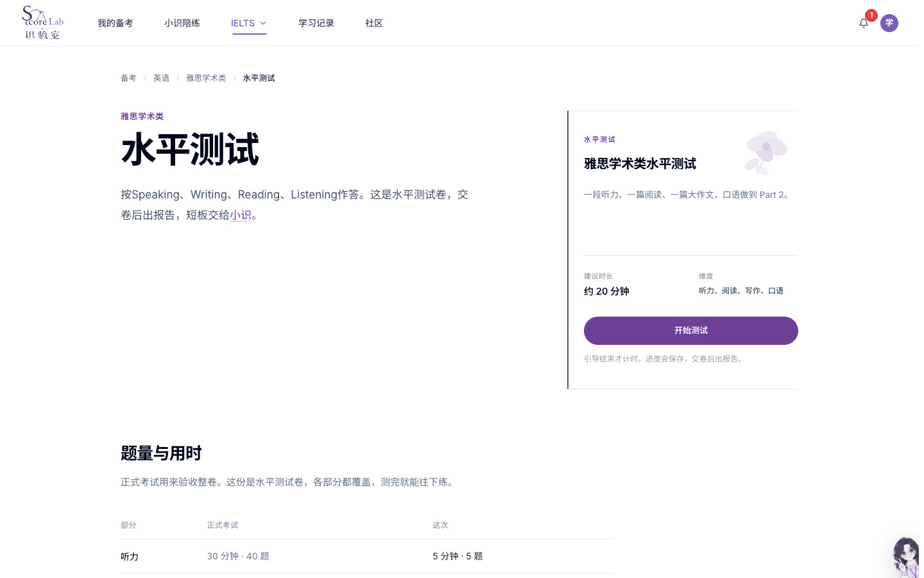Click the 水平测试 current breadcrumb text
The height and width of the screenshot is (578, 924).
coord(259,78)
